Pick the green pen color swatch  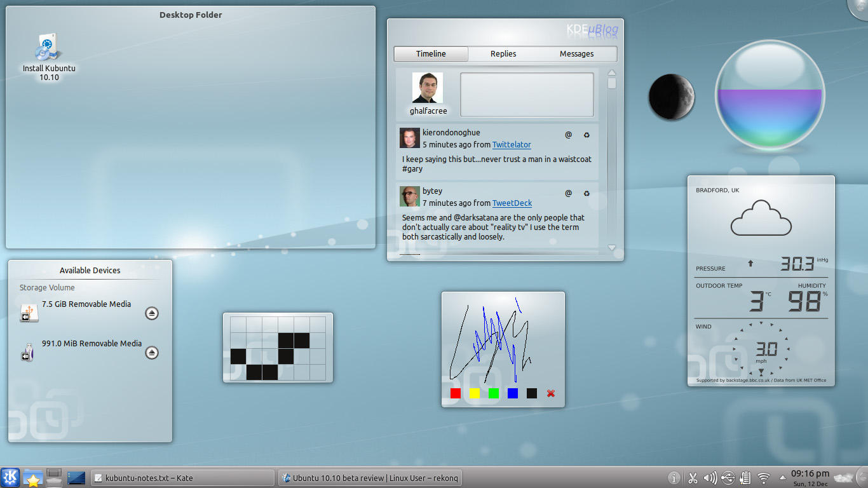pyautogui.click(x=494, y=393)
